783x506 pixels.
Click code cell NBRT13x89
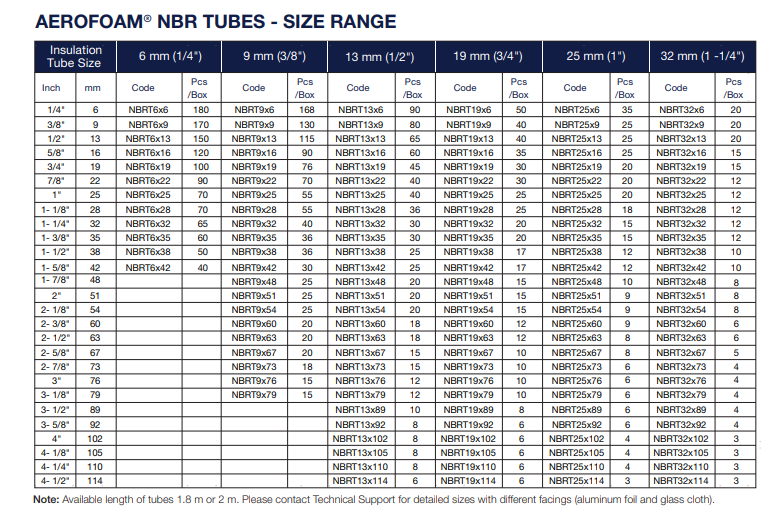tap(361, 410)
